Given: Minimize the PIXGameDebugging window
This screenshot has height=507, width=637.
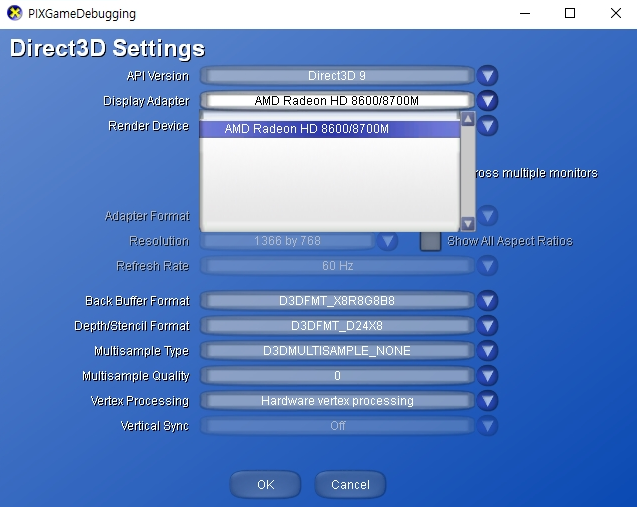Looking at the screenshot, I should coord(525,13).
